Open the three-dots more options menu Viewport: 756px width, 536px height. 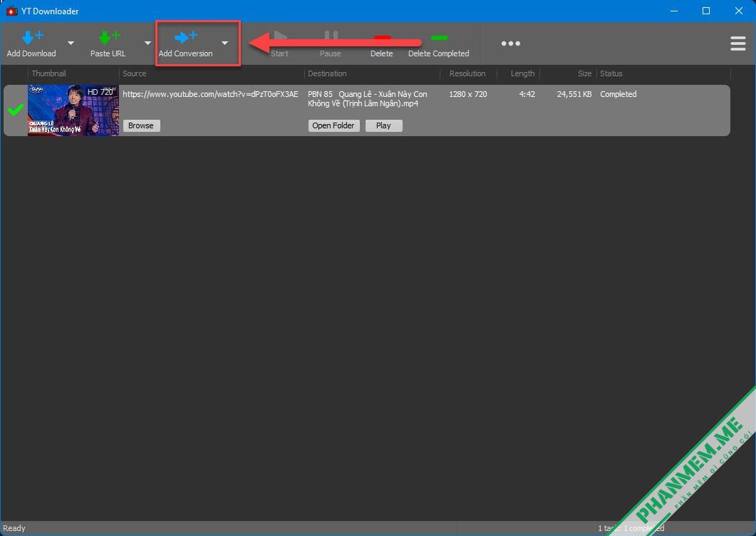[511, 43]
